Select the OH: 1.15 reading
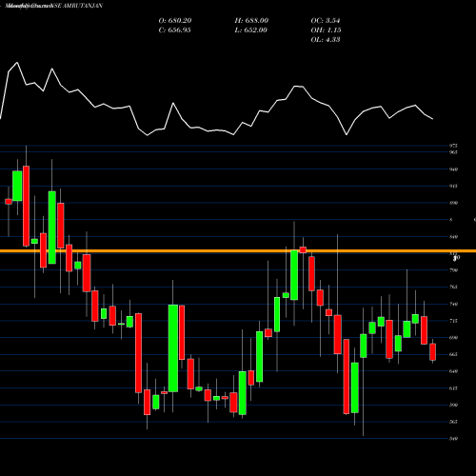Image resolution: width=476 pixels, height=476 pixels. pos(326,30)
